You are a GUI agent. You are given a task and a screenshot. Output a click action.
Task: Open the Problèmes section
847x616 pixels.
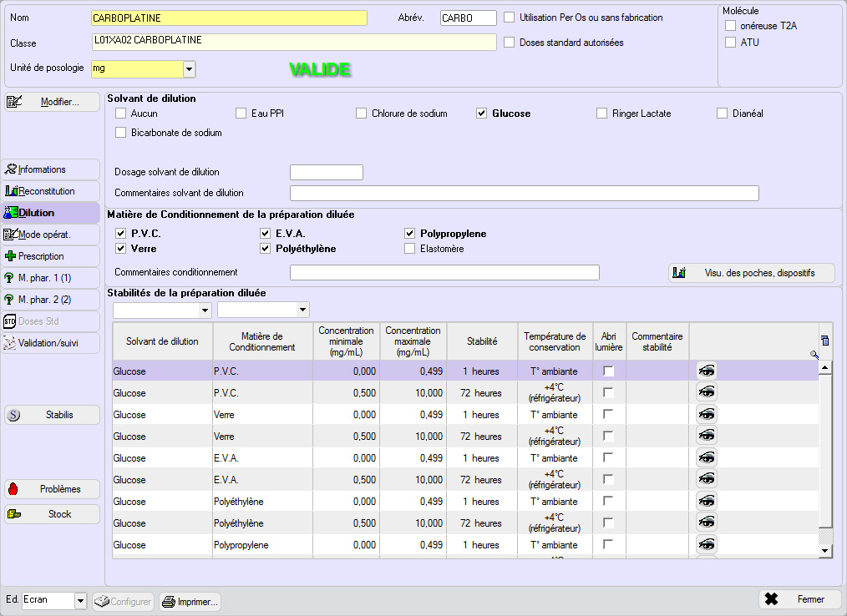[52, 489]
